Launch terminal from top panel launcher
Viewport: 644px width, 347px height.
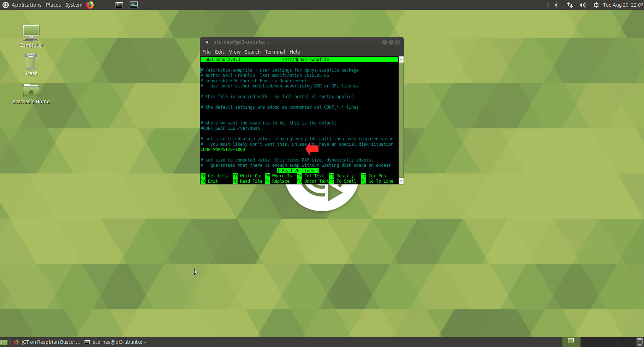pos(119,5)
